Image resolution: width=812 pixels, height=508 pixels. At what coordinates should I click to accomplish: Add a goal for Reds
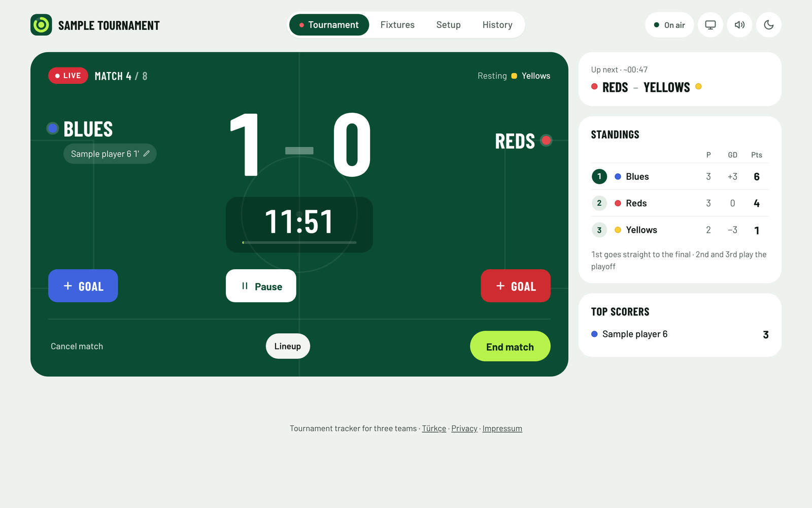[516, 286]
